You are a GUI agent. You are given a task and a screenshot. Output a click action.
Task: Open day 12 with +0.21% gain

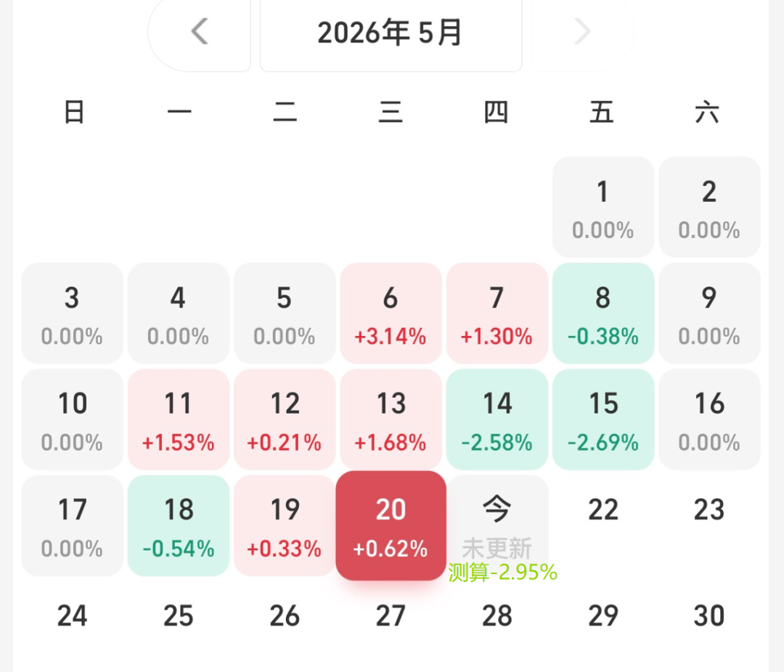[285, 419]
